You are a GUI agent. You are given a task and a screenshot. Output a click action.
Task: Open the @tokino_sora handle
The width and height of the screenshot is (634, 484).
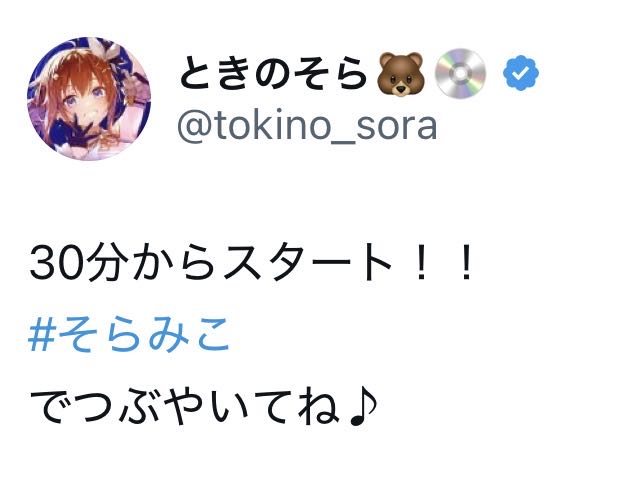307,127
